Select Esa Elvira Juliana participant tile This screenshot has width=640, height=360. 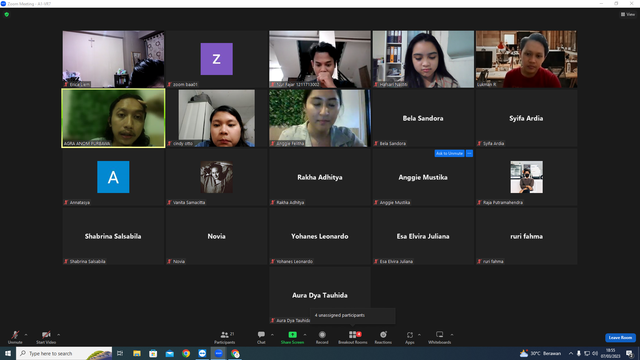pyautogui.click(x=423, y=236)
